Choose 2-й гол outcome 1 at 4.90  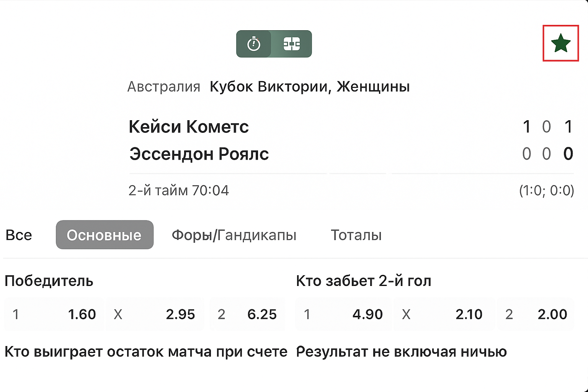point(343,314)
